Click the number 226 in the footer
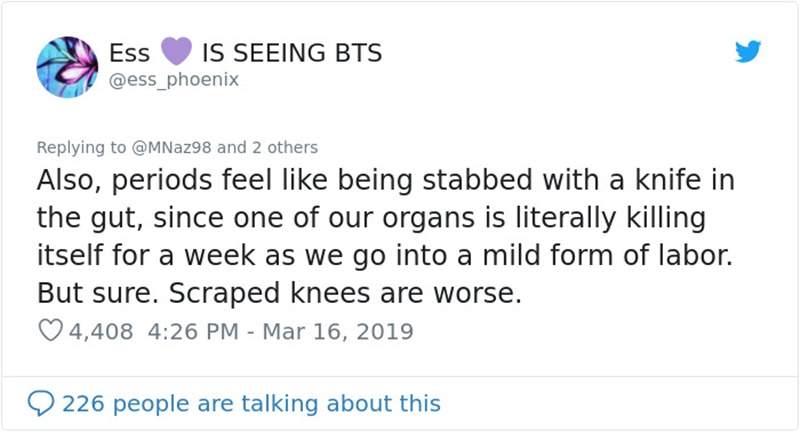The width and height of the screenshot is (800, 432). [x=82, y=404]
